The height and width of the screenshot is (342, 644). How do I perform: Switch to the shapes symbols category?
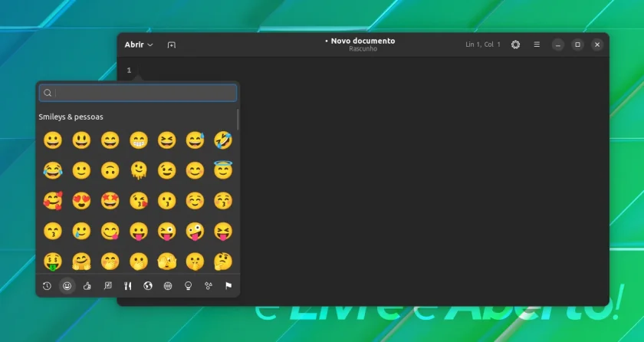(x=209, y=286)
